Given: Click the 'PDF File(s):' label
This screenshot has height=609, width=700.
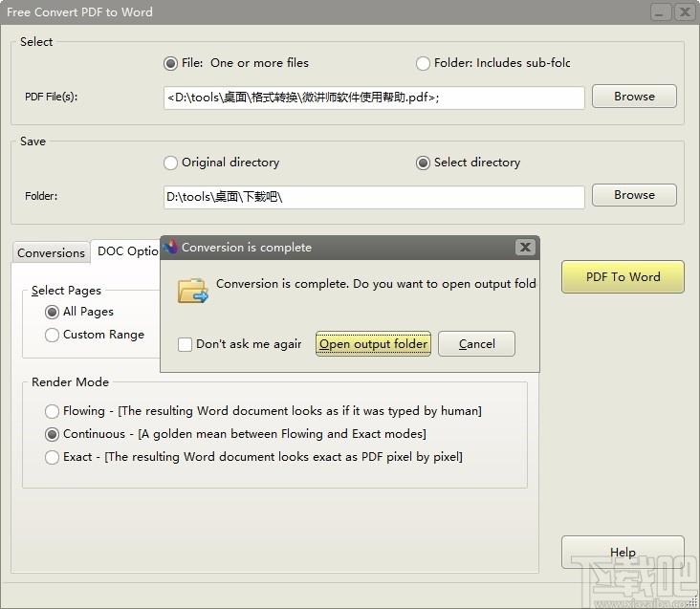Looking at the screenshot, I should click(51, 97).
